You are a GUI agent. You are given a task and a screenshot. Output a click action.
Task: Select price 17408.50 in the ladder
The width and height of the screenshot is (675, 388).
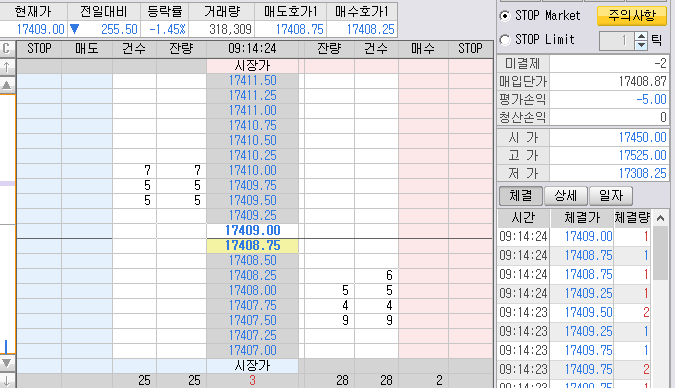[252, 261]
